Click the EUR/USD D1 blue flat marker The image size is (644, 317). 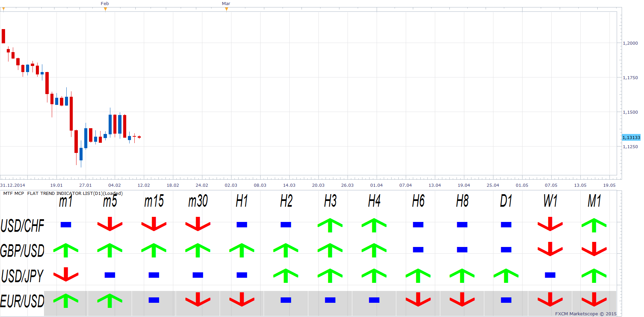click(x=506, y=300)
